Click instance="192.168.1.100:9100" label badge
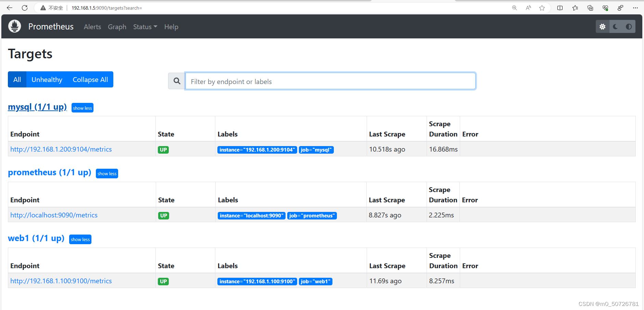Screen dimensions: 644x310 tap(257, 282)
